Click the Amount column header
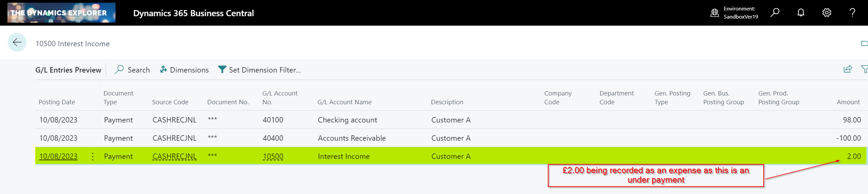This screenshot has width=868, height=194. click(x=848, y=102)
